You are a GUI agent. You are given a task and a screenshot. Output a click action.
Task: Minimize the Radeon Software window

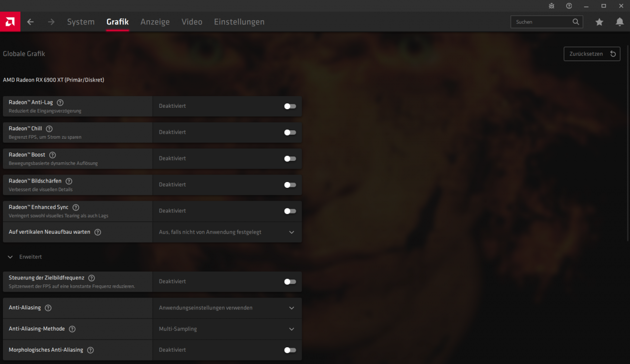(586, 6)
